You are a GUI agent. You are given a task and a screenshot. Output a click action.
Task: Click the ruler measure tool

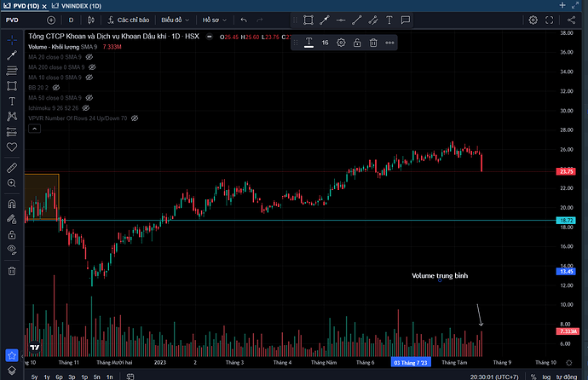coord(12,166)
